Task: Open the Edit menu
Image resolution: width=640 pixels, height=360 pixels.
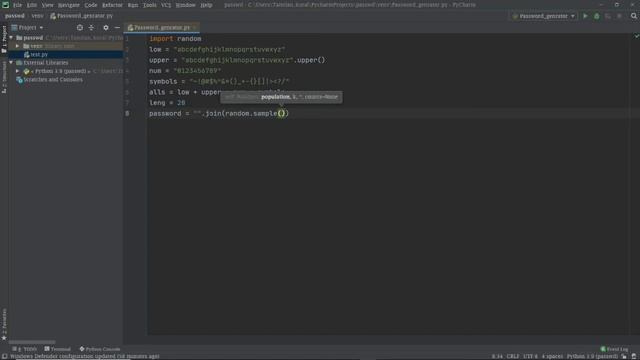Action: coord(32,5)
